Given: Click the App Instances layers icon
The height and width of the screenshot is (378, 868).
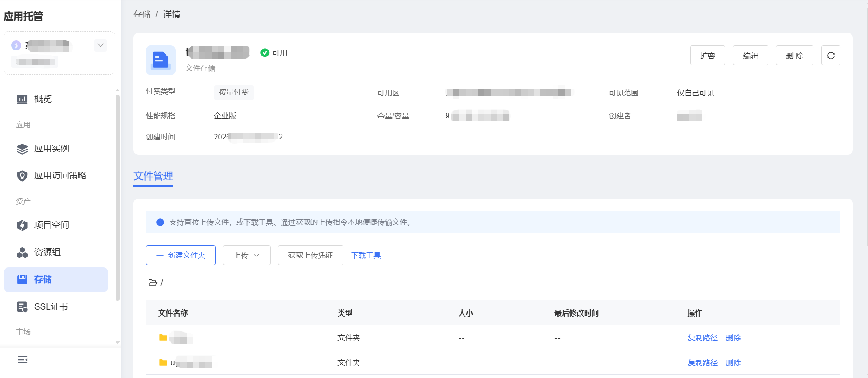Looking at the screenshot, I should (22, 149).
